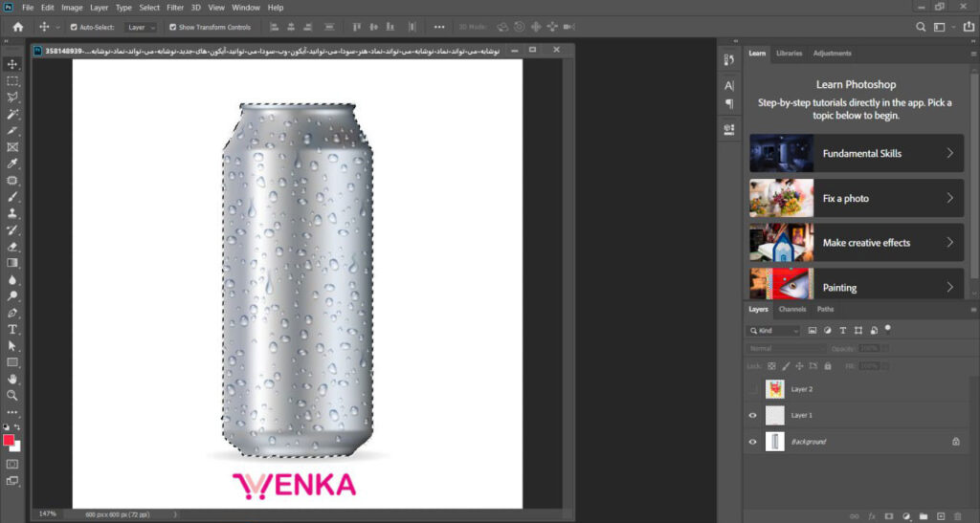The height and width of the screenshot is (523, 980).
Task: Open the File menu
Action: pos(28,8)
